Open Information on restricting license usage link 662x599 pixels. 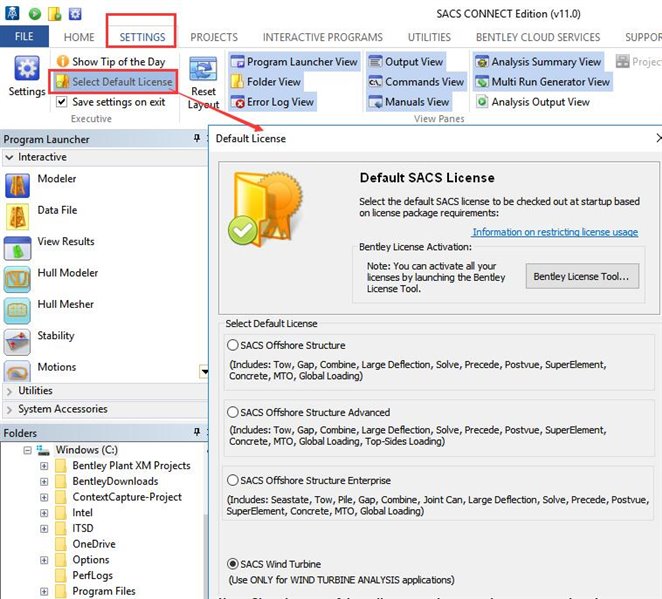[555, 232]
